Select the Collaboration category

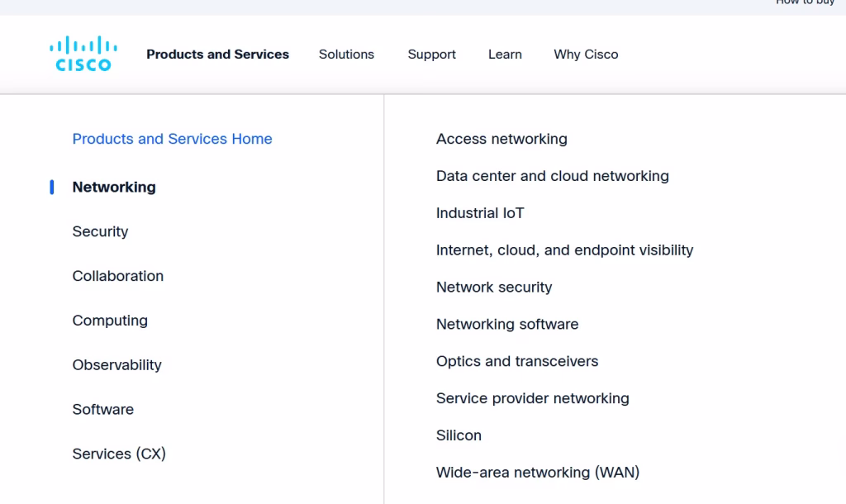click(x=117, y=276)
